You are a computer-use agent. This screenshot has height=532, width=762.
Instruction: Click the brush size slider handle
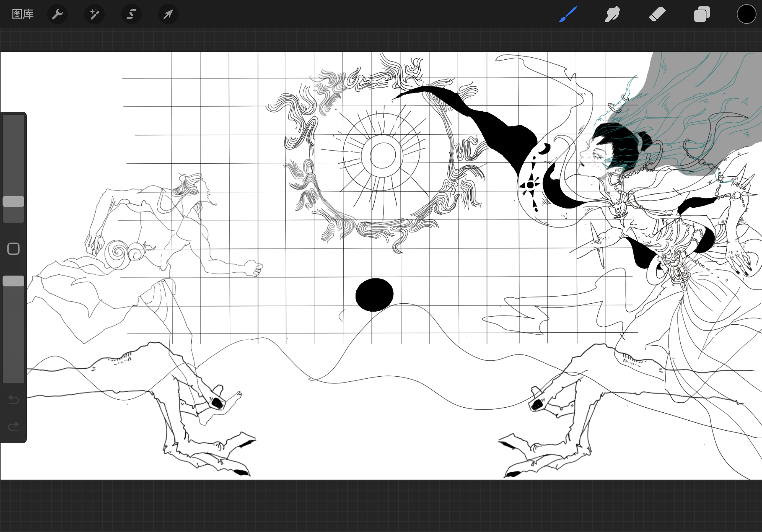coord(13,201)
